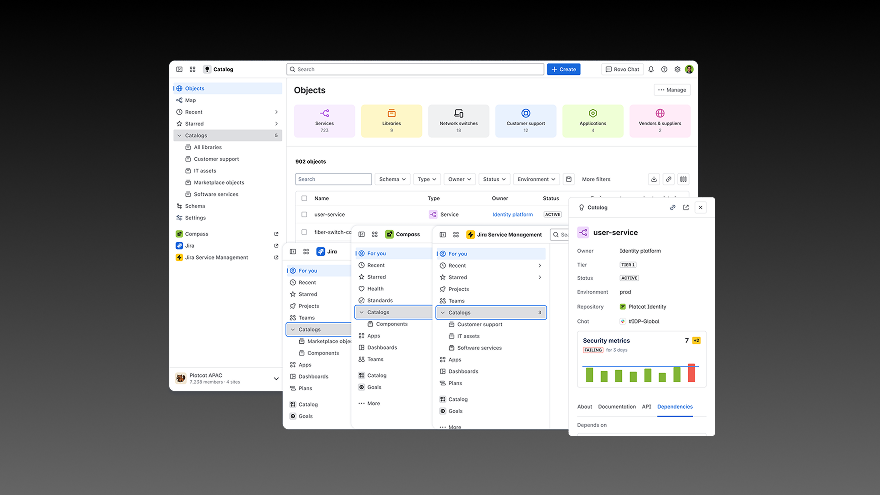Check the fiber-switch row checkbox
Image resolution: width=880 pixels, height=495 pixels.
tap(304, 231)
